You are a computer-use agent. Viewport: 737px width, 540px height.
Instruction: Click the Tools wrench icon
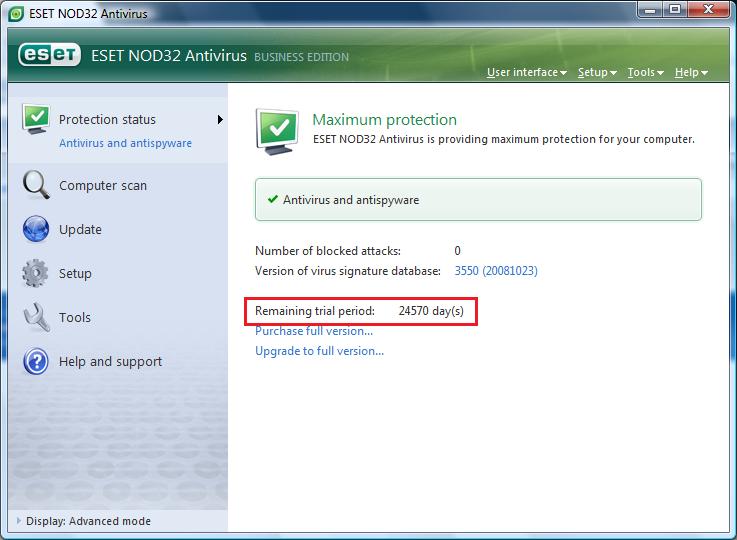point(36,317)
